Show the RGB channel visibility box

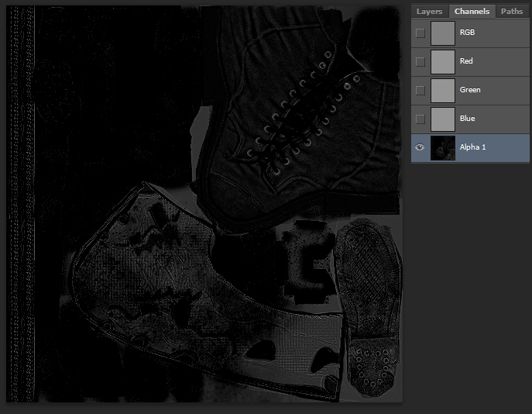click(420, 33)
